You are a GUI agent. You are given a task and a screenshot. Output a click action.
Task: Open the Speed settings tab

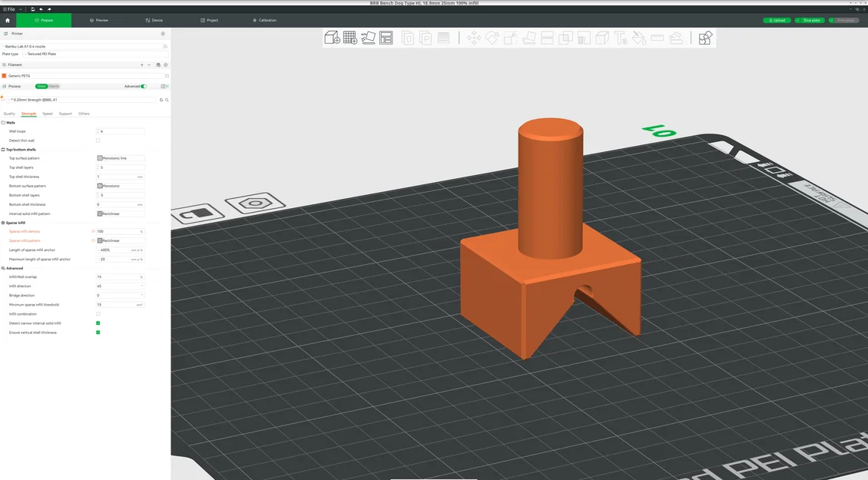coord(48,114)
